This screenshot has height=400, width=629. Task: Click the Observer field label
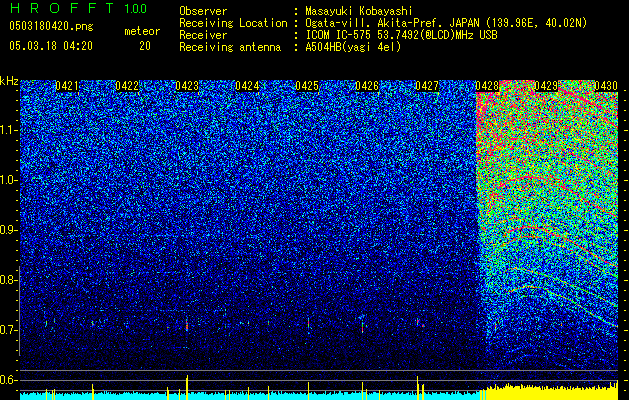pos(203,11)
